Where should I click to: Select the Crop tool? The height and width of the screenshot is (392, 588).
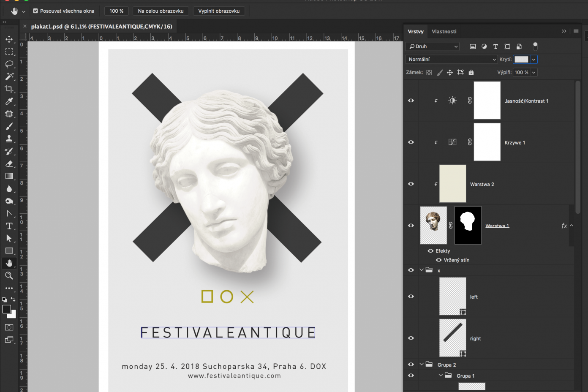9,89
